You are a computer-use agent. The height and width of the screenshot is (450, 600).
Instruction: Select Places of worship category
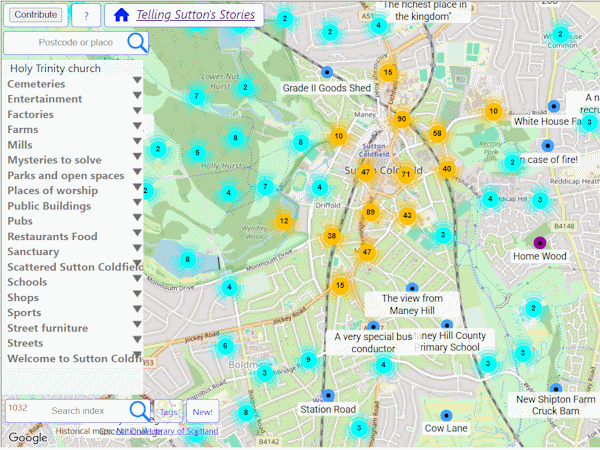coord(53,191)
